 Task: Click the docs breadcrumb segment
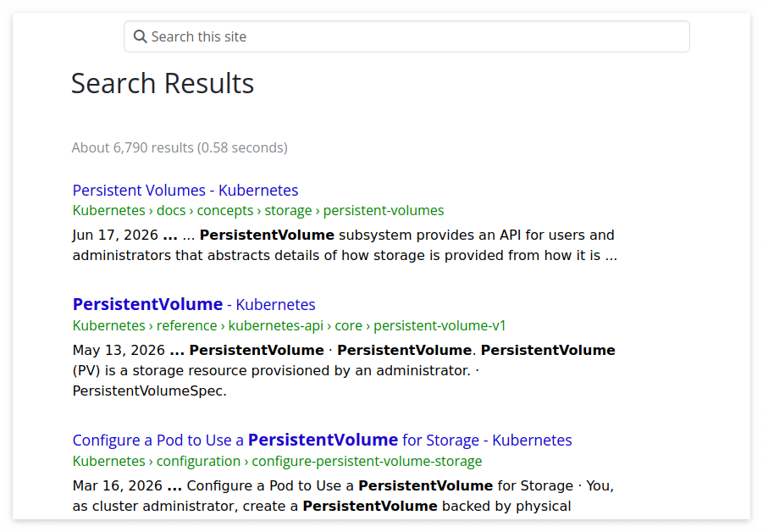tap(171, 210)
